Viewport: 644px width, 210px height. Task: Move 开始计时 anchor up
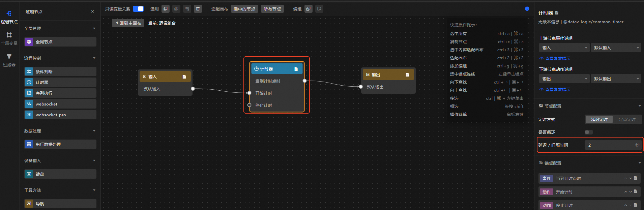click(626, 192)
